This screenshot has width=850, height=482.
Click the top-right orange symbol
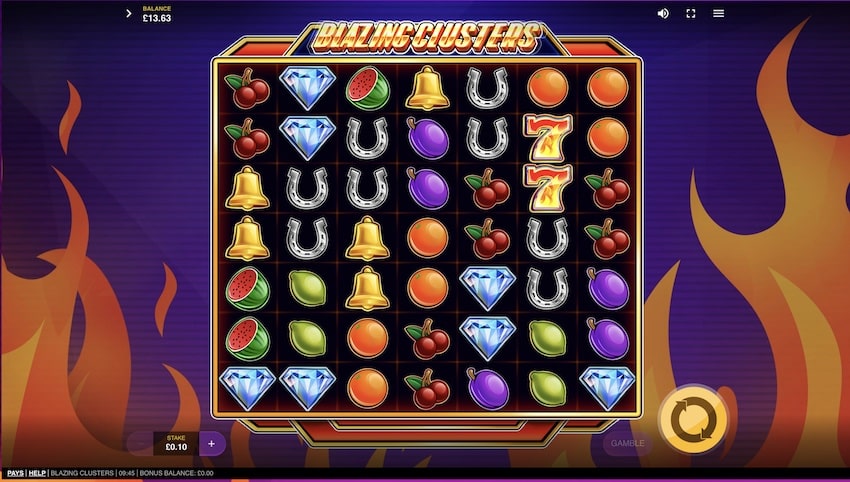pos(608,88)
